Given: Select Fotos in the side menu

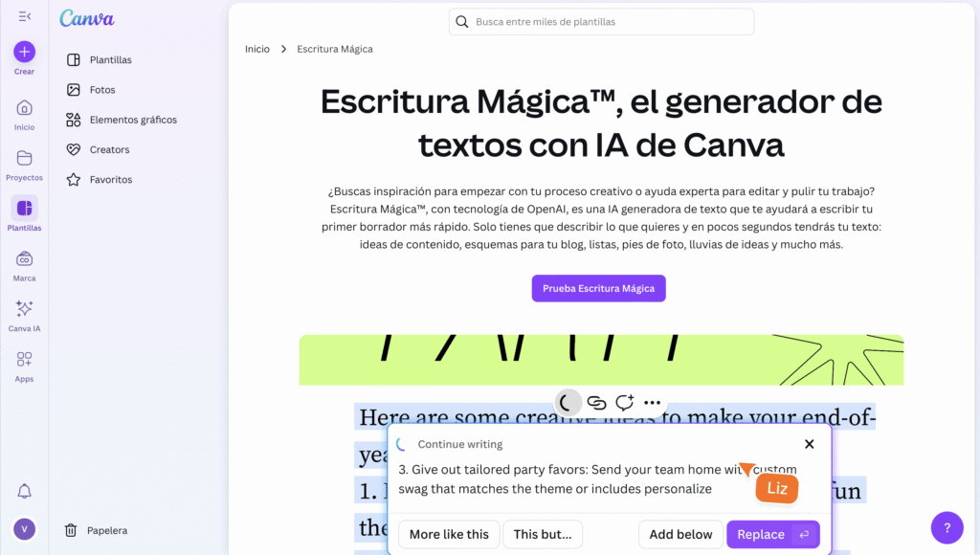Looking at the screenshot, I should [x=101, y=90].
